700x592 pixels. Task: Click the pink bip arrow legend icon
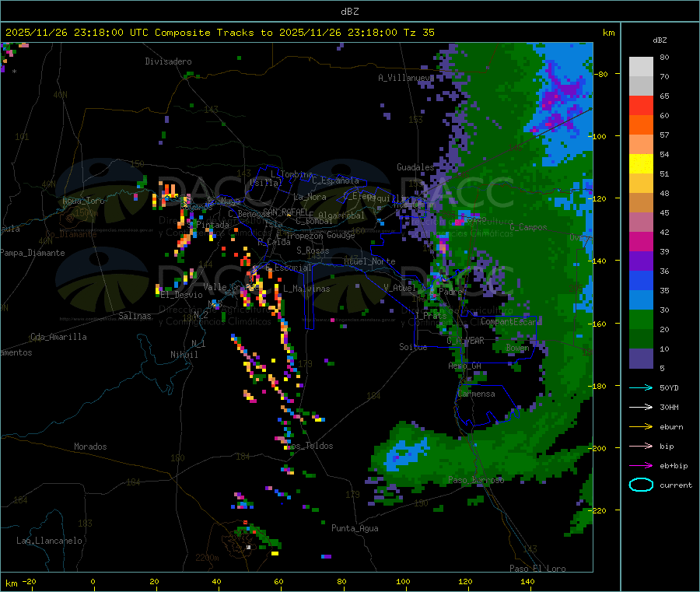coord(641,446)
